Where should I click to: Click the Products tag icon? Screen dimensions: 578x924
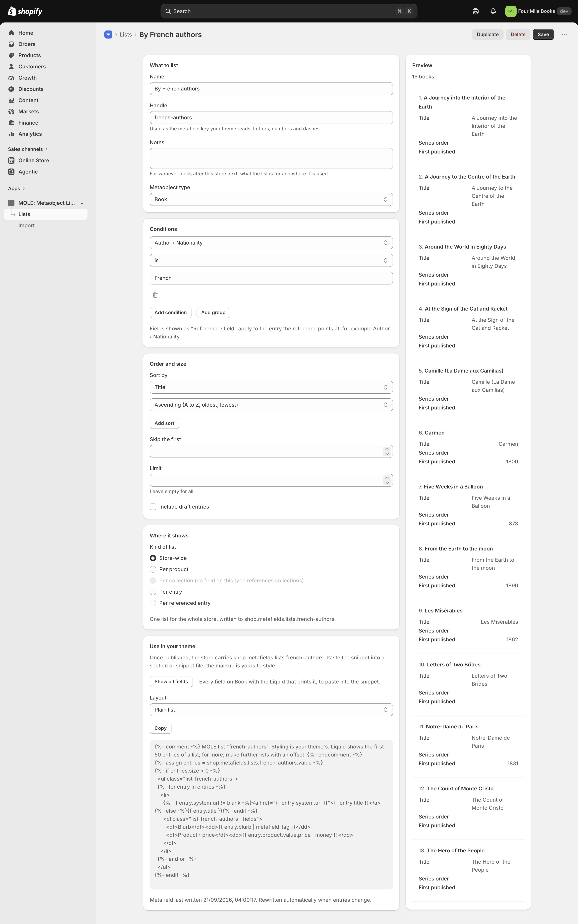pyautogui.click(x=11, y=55)
